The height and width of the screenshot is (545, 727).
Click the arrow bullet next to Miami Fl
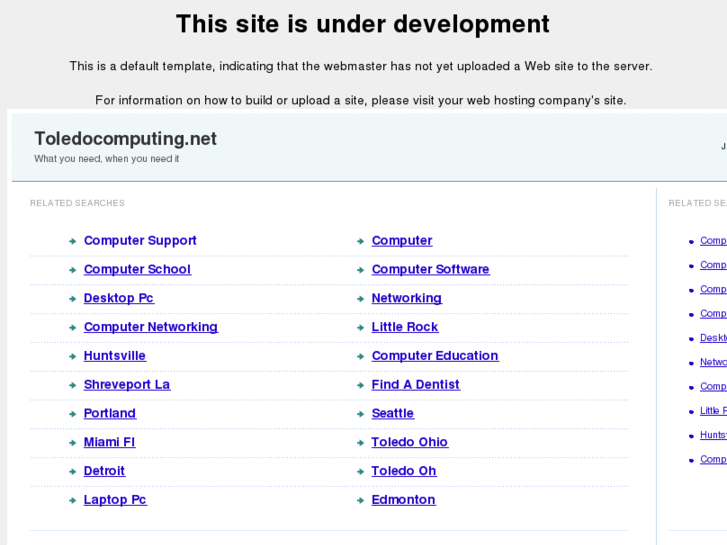pyautogui.click(x=72, y=442)
